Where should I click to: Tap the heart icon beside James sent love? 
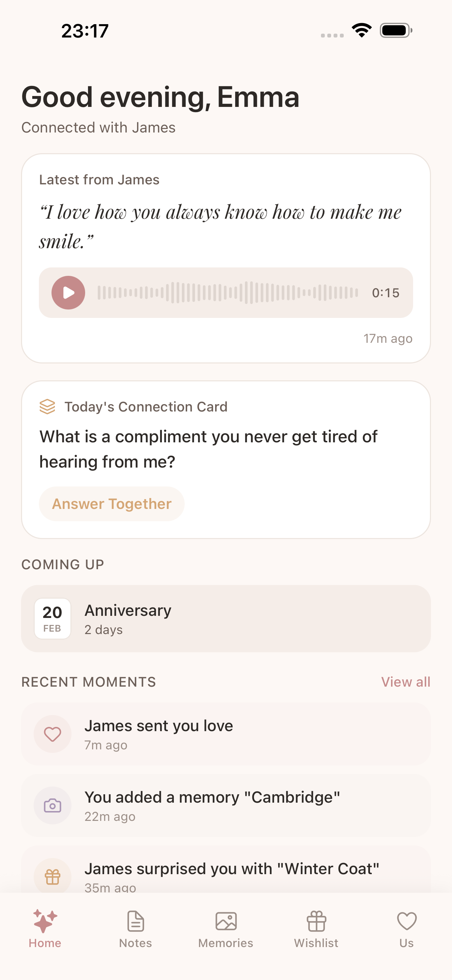(53, 734)
